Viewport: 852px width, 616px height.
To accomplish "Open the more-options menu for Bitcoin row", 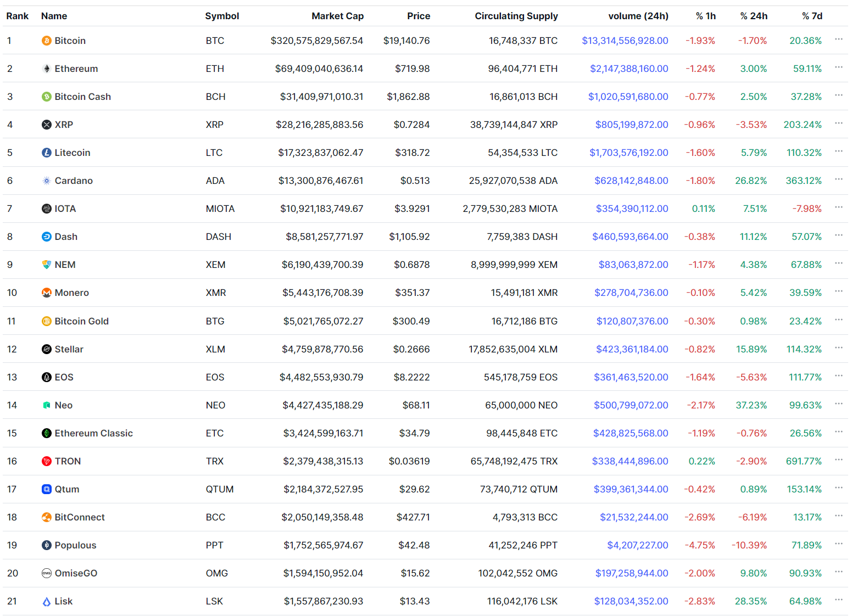I will [x=838, y=39].
